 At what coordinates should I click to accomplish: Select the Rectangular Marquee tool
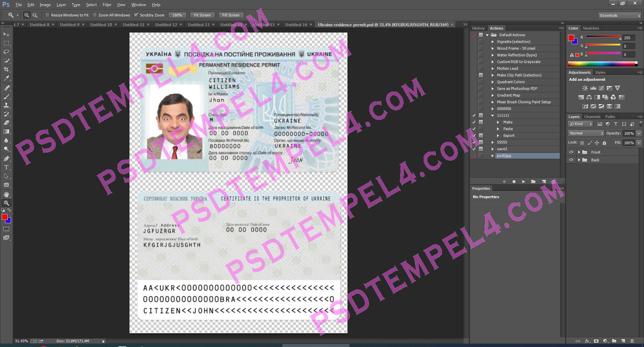click(x=6, y=43)
